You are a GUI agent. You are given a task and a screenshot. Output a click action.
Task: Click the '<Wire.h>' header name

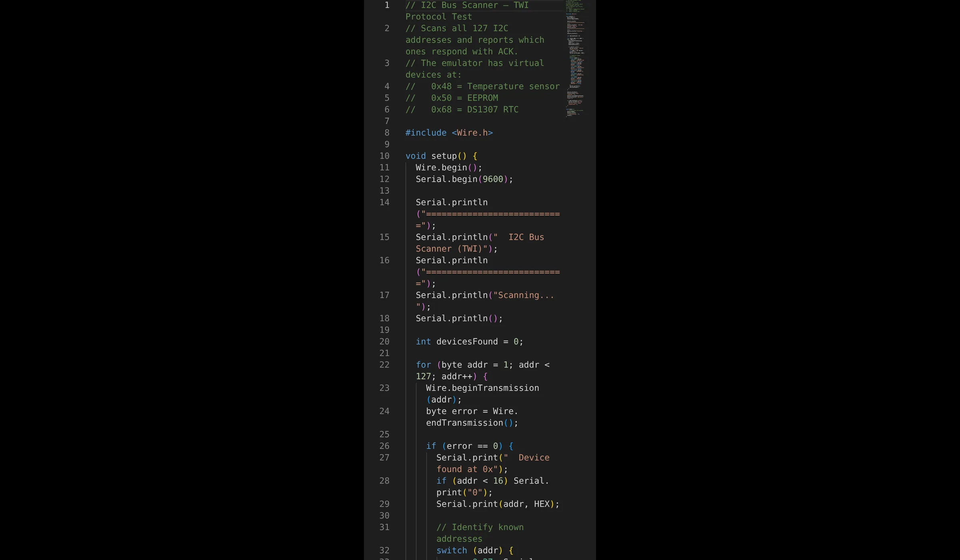click(x=472, y=133)
